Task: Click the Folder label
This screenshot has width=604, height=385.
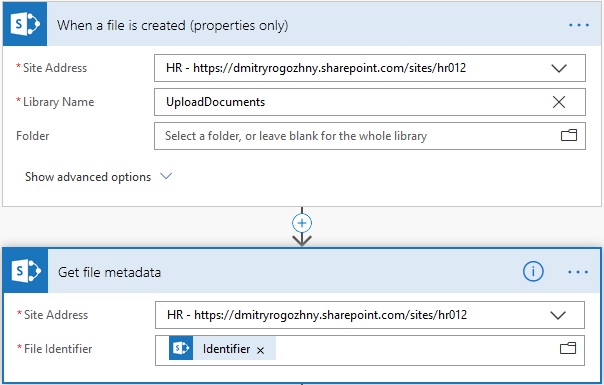Action: [x=33, y=136]
